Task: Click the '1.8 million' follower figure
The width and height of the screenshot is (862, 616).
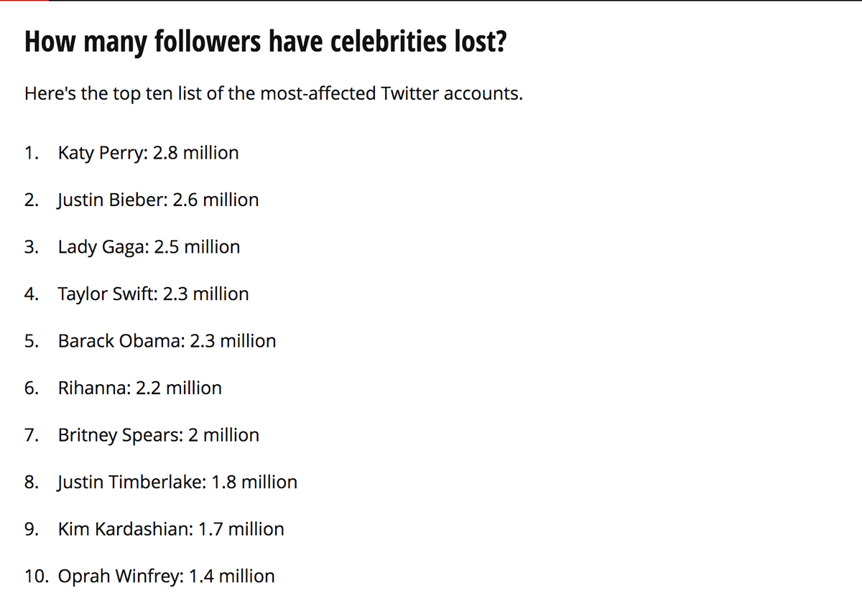Action: point(254,482)
